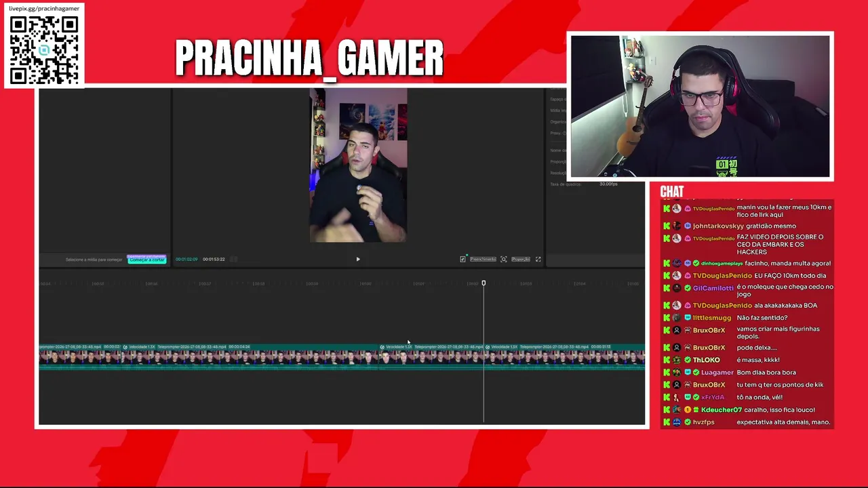868x488 pixels.
Task: Click TVDouglasPenido's name beside 'EU FAÇO 10km todo dia'
Action: click(722, 276)
